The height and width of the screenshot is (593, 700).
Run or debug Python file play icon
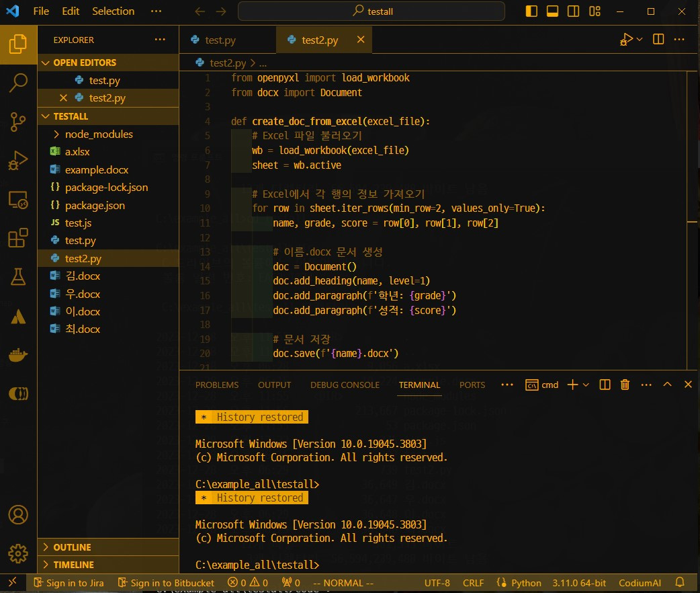(626, 39)
